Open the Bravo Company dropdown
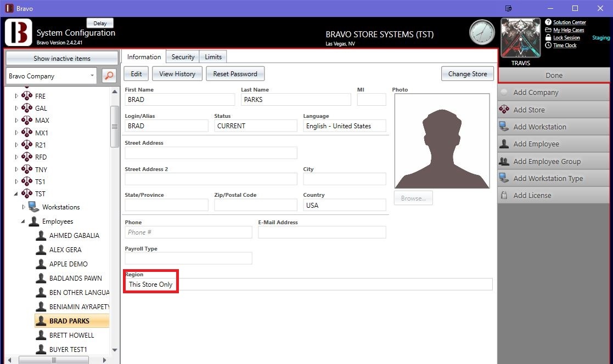Viewport: 613px width, 364px height. click(x=51, y=76)
